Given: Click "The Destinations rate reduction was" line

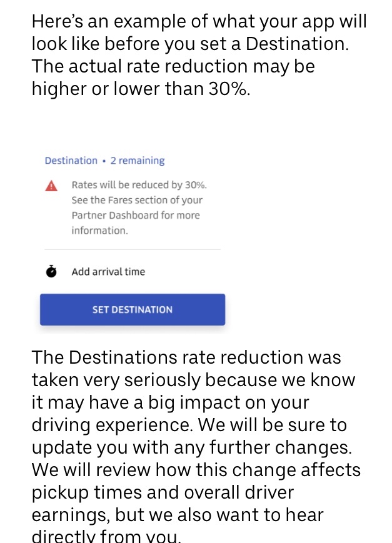Looking at the screenshot, I should 186,357.
